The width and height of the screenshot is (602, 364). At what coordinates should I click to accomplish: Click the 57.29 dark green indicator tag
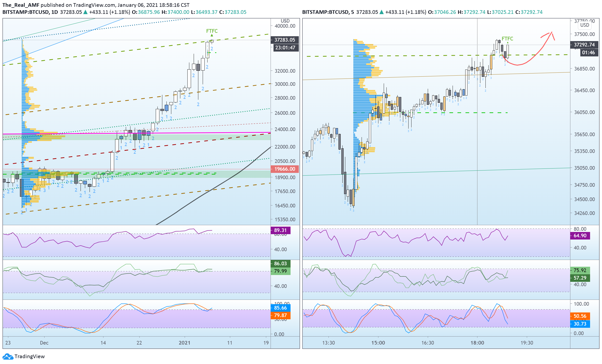(x=580, y=278)
